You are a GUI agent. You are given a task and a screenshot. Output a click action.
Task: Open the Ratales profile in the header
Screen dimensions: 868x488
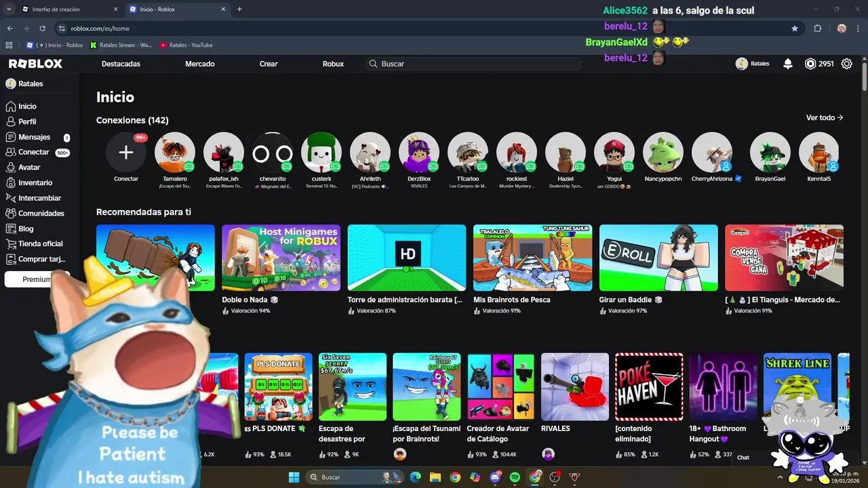[753, 64]
